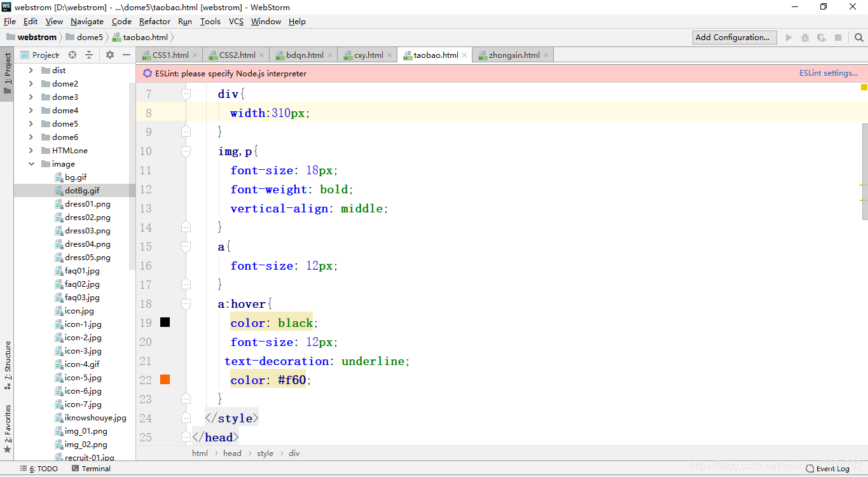
Task: Toggle fold marker at line 18 a:hover
Action: [186, 304]
